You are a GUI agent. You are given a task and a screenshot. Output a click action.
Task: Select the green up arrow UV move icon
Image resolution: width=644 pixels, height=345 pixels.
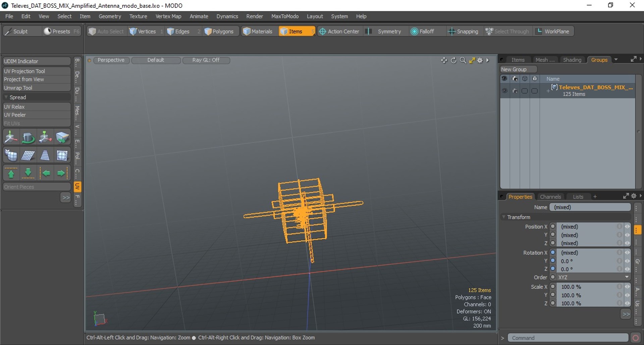point(11,173)
